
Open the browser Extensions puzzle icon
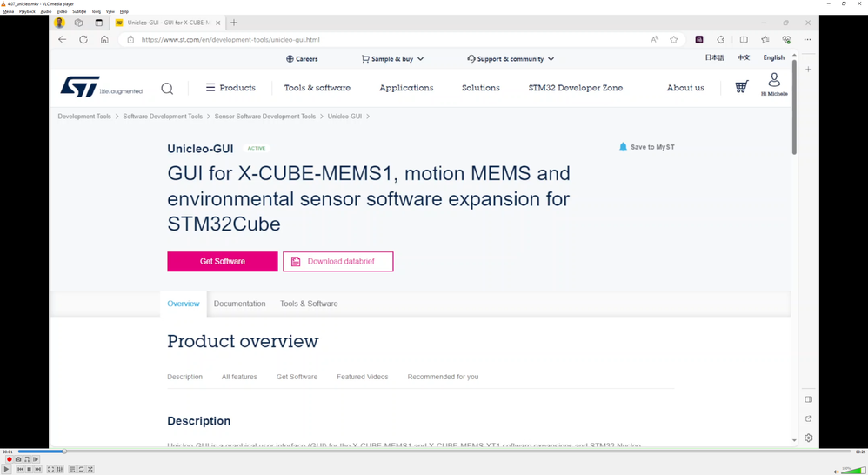tap(721, 39)
